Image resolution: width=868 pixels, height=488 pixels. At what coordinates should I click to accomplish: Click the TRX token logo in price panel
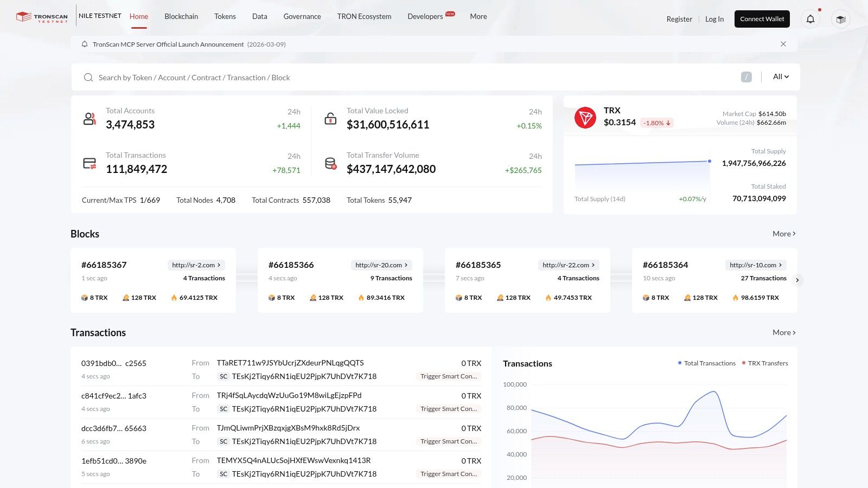click(586, 117)
